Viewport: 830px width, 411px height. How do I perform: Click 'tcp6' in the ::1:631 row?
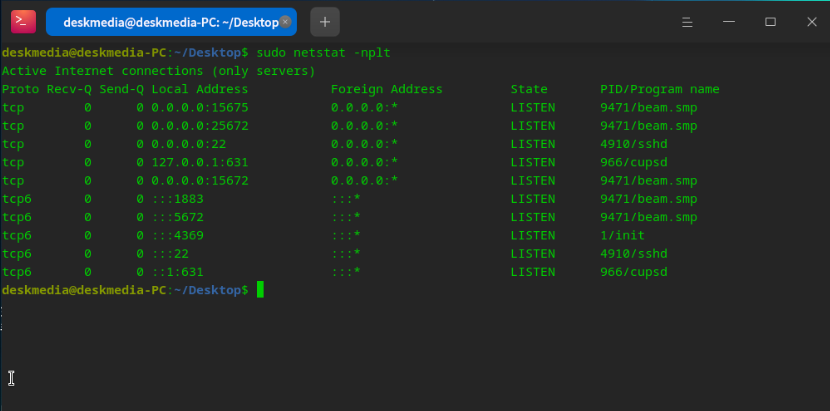(16, 272)
